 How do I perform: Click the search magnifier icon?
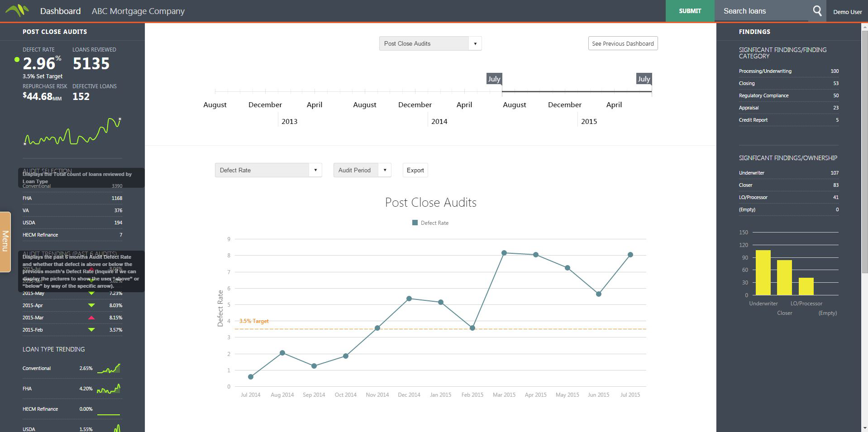pyautogui.click(x=817, y=11)
